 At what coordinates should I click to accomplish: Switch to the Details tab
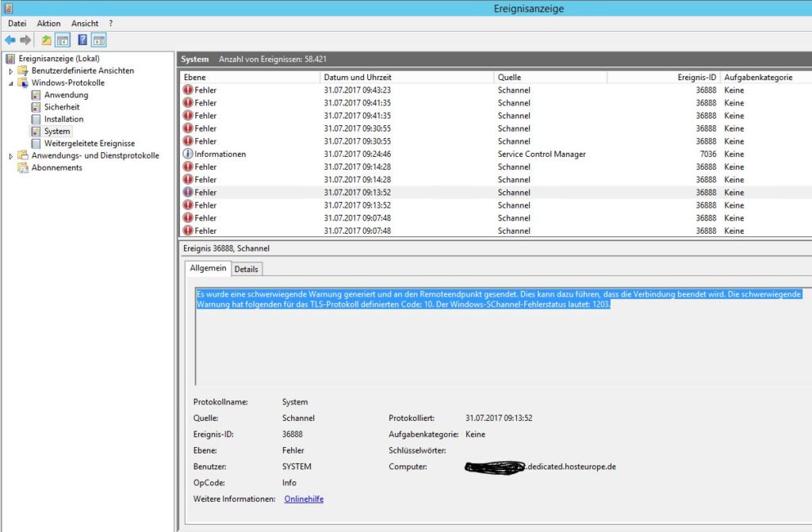pos(246,269)
